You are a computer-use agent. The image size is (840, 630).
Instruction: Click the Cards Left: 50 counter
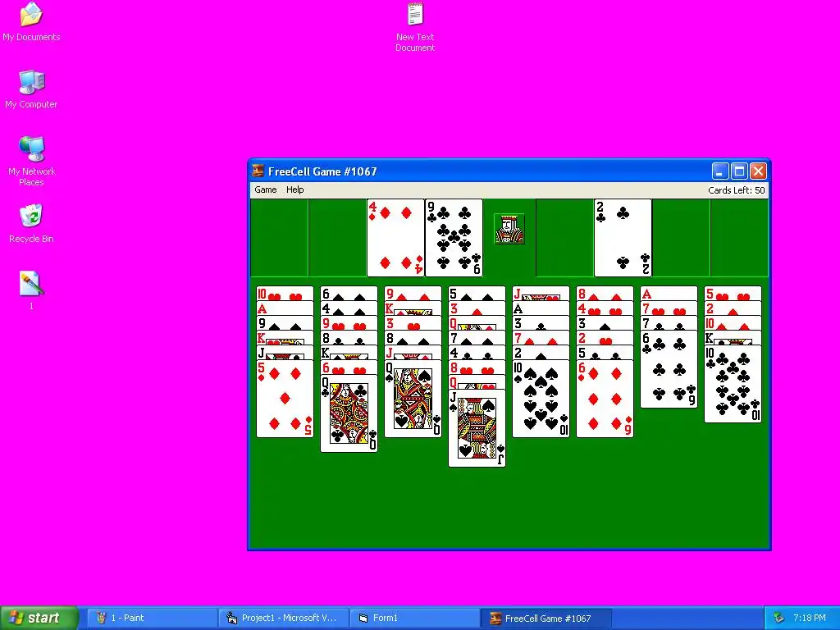[736, 190]
